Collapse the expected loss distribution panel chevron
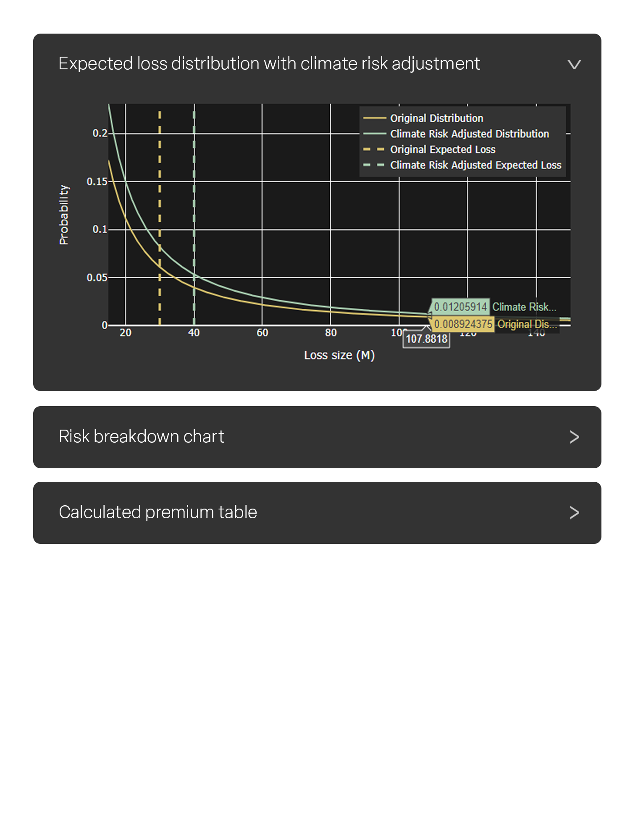Viewport: 630px width, 840px height. click(574, 64)
